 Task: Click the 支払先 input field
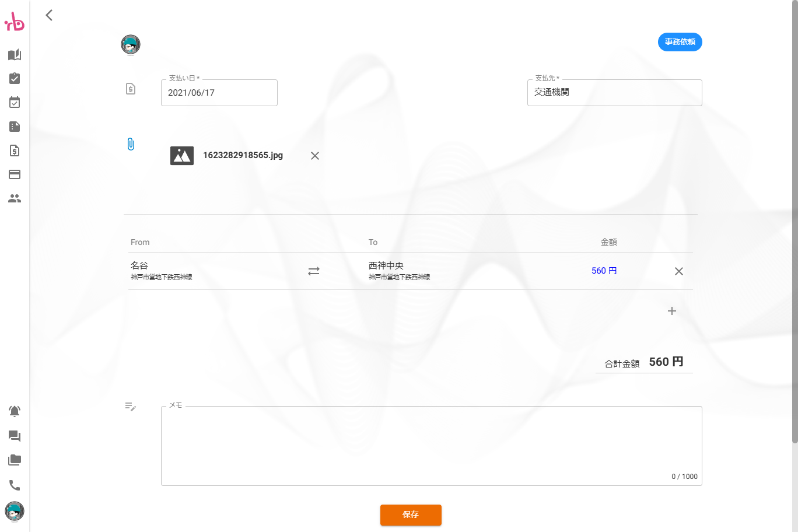(x=614, y=93)
